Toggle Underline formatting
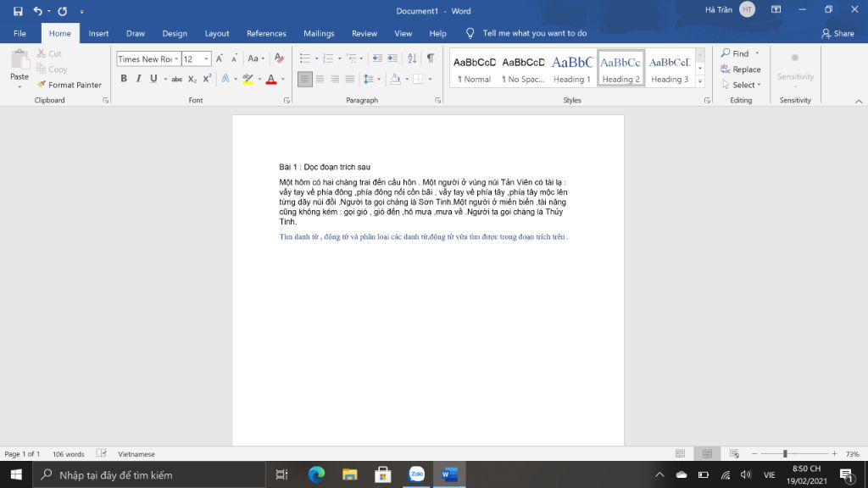Image resolution: width=868 pixels, height=488 pixels. 153,79
